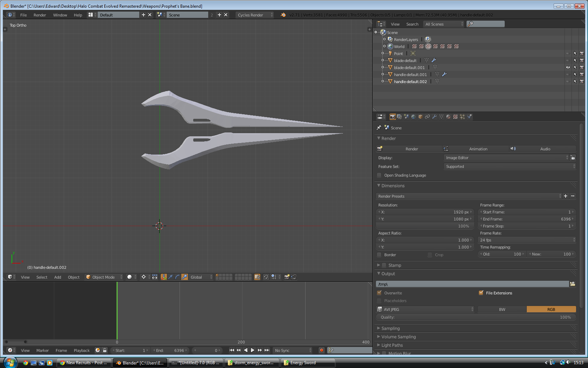The width and height of the screenshot is (588, 368).
Task: Toggle visibility eye of handle-default.002
Action: point(568,81)
